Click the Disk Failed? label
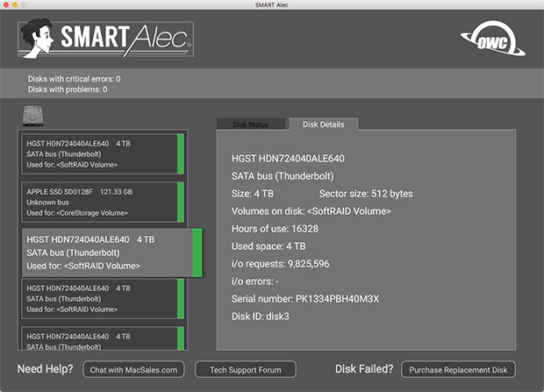 pos(364,368)
